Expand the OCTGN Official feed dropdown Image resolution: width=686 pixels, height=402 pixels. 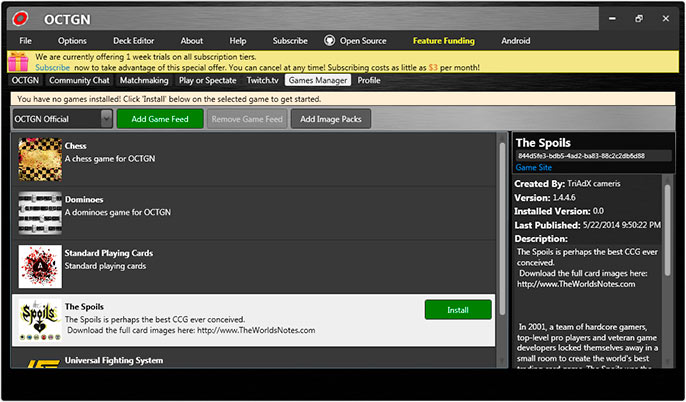tap(107, 119)
